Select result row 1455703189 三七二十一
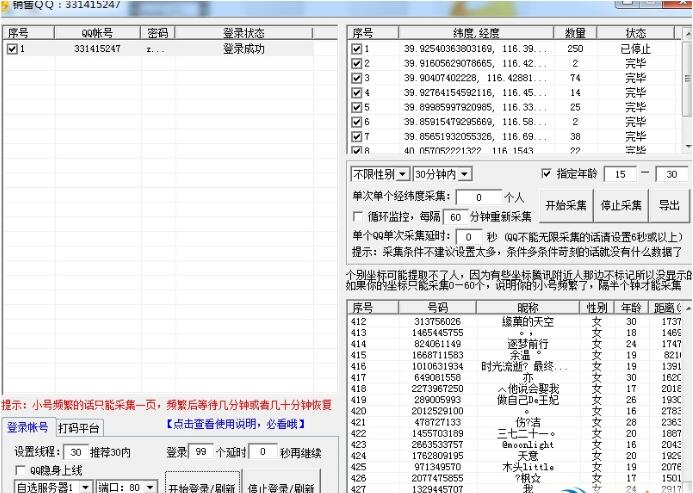This screenshot has width=693, height=493. pyautogui.click(x=515, y=433)
